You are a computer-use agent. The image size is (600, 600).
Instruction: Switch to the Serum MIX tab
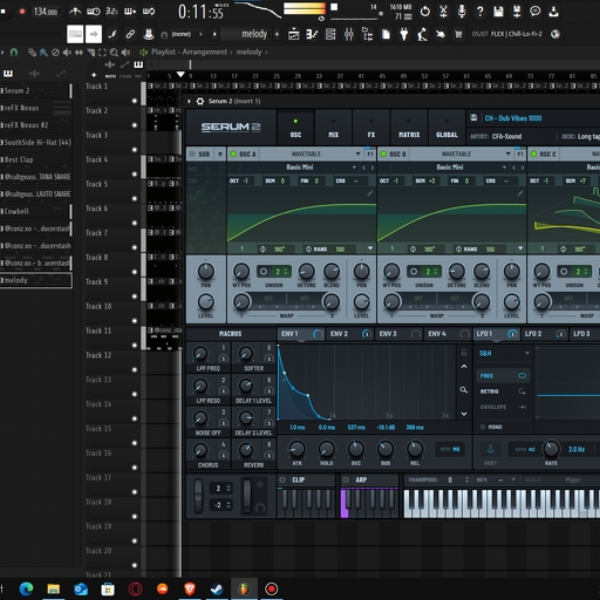[x=333, y=128]
